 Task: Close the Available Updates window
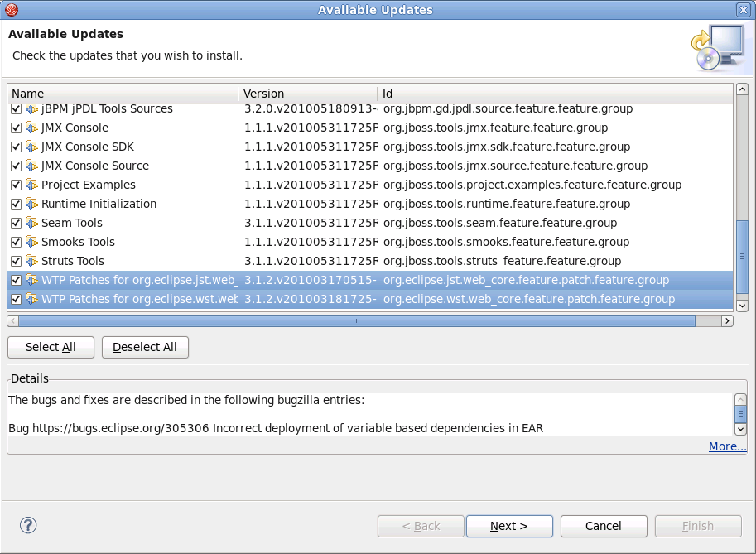743,9
